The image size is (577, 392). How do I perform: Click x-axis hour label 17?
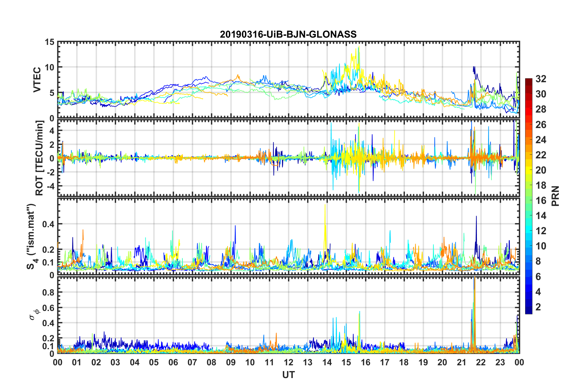pos(385,362)
